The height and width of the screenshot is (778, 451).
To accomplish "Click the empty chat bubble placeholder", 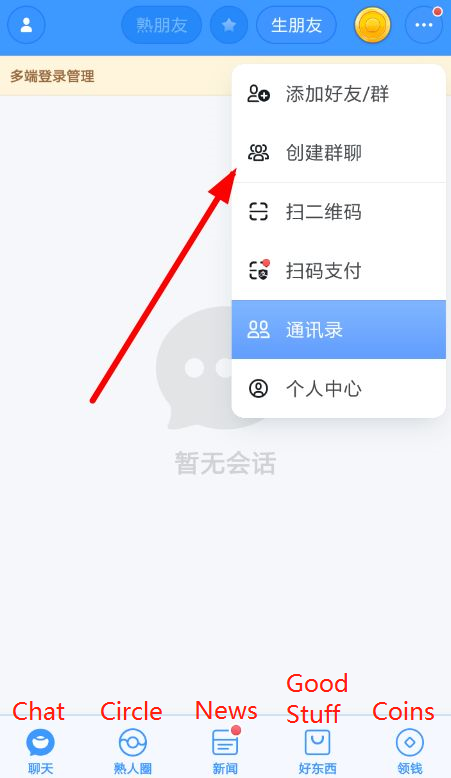I will click(x=198, y=368).
